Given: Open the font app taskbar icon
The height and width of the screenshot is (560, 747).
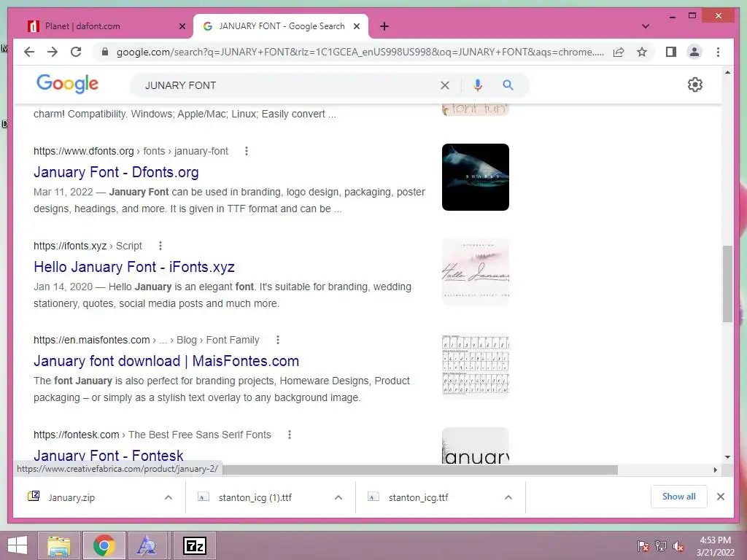Looking at the screenshot, I should click(x=146, y=545).
